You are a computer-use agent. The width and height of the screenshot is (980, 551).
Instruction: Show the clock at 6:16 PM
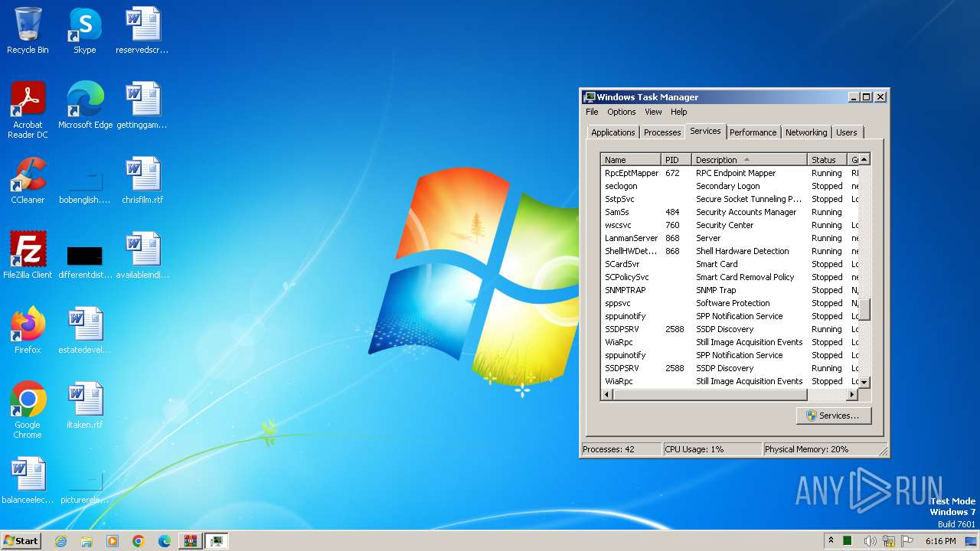pyautogui.click(x=940, y=541)
